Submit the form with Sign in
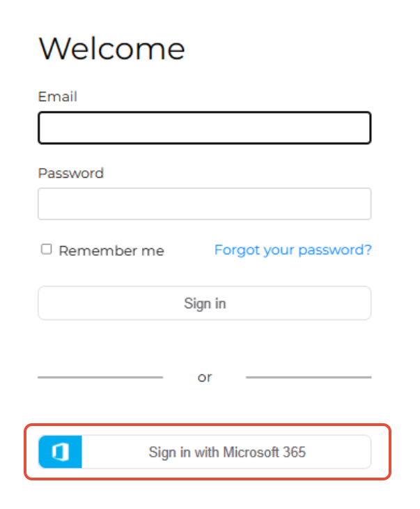The height and width of the screenshot is (509, 420). tap(205, 303)
